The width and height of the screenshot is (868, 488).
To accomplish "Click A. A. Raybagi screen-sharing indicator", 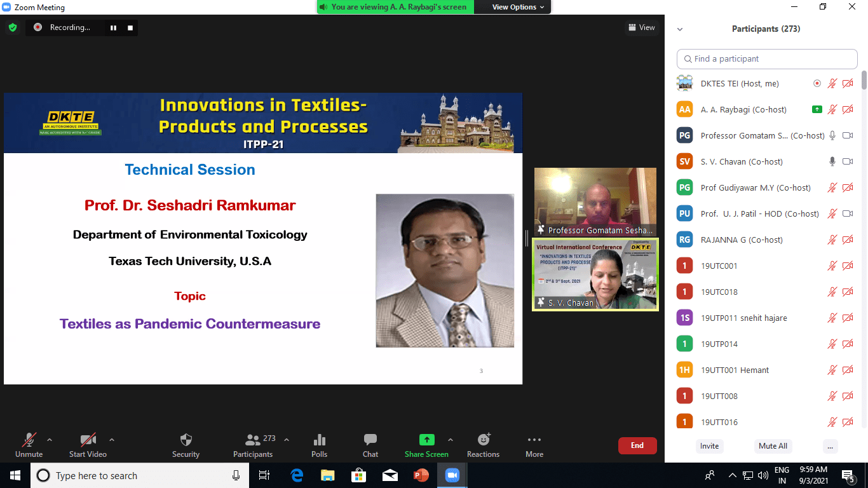I will coord(817,109).
